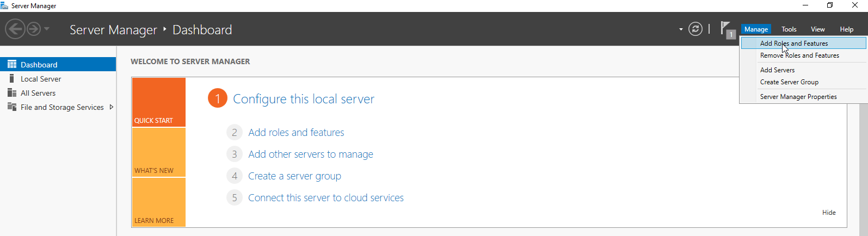Open the Notifications flag icon
This screenshot has height=236, width=868.
(728, 29)
